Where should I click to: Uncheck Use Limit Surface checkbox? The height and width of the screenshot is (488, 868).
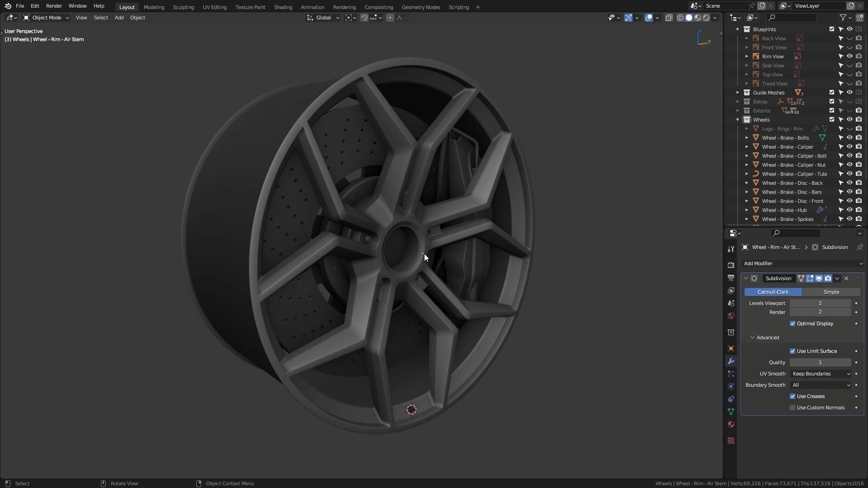click(x=793, y=351)
